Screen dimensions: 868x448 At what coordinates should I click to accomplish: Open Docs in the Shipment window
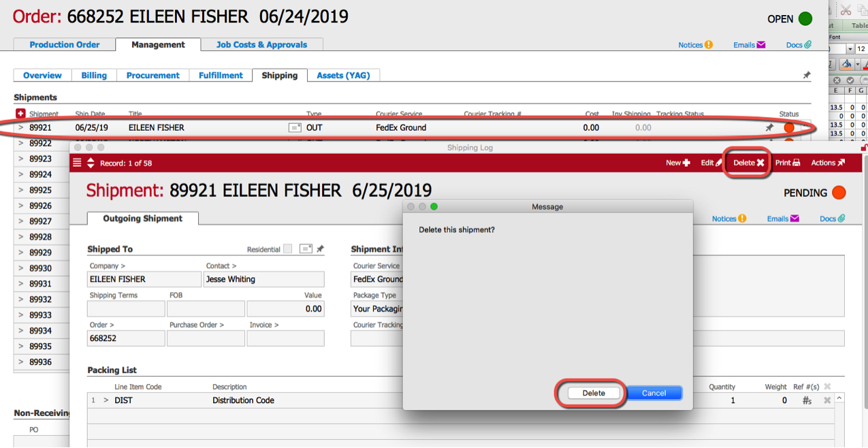coord(832,219)
